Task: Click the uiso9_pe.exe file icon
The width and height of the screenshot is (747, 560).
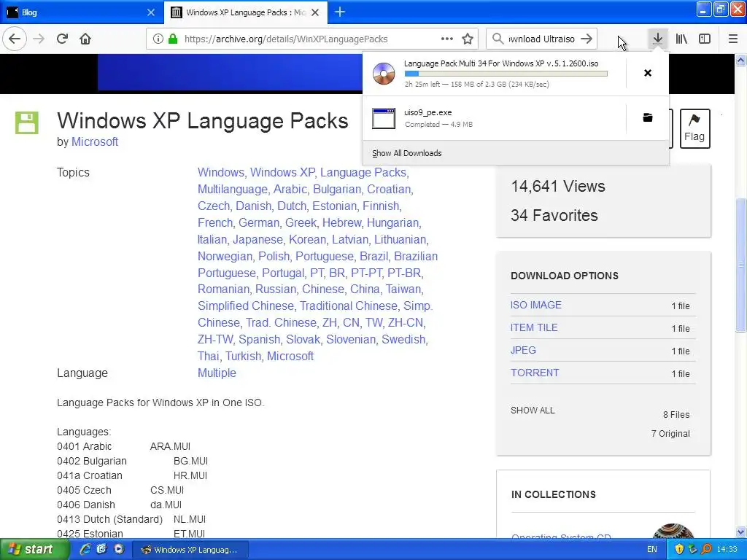Action: click(x=384, y=118)
